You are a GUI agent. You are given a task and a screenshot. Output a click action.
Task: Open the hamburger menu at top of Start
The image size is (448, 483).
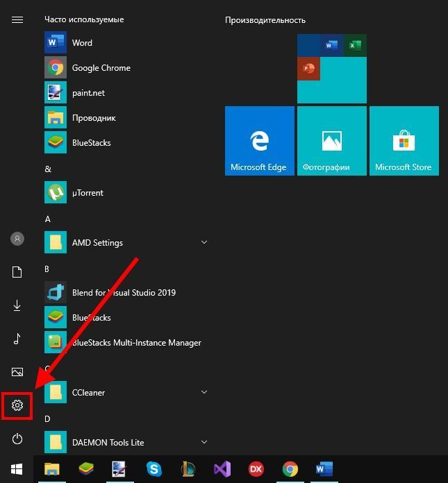click(17, 20)
